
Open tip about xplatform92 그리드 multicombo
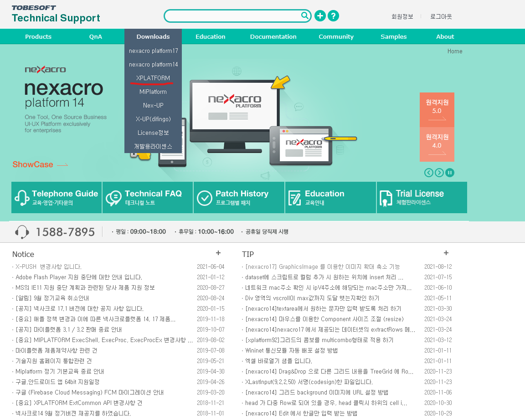[319, 340]
